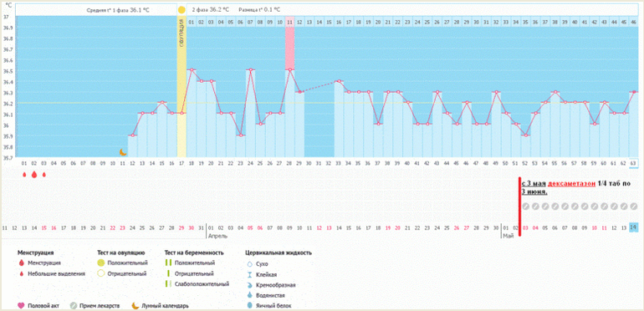Click the negative pregnancy test legend bar
The height and width of the screenshot is (311, 644).
pyautogui.click(x=167, y=273)
